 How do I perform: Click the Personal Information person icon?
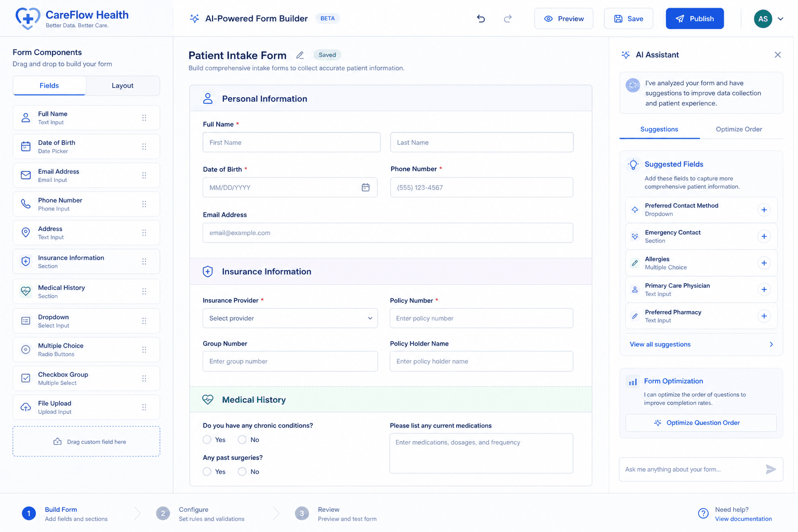click(208, 98)
